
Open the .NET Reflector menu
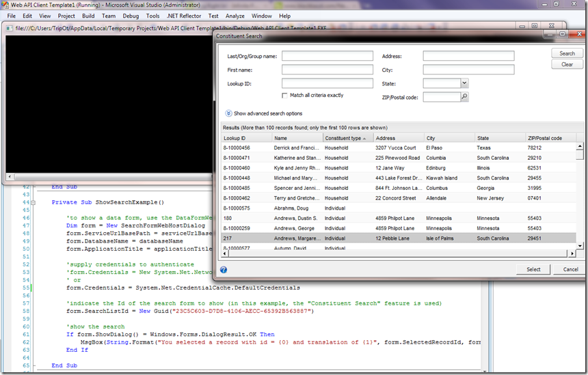[x=184, y=16]
